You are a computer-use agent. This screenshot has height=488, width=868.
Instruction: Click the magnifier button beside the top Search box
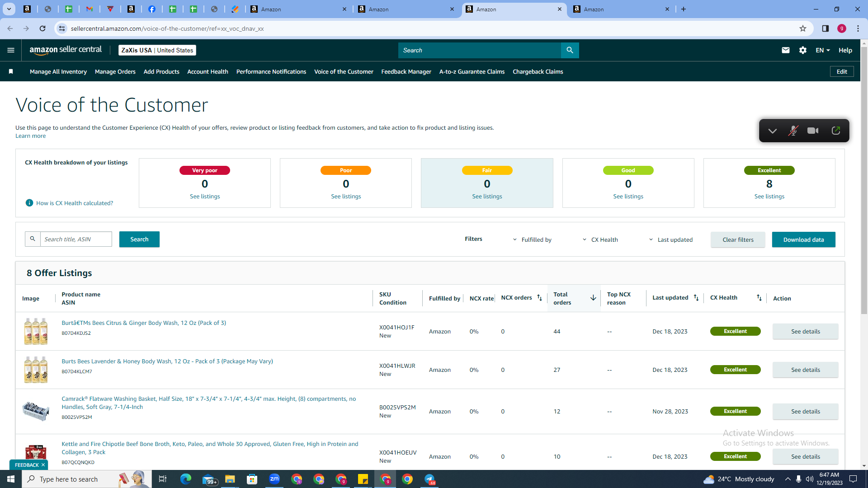point(570,50)
